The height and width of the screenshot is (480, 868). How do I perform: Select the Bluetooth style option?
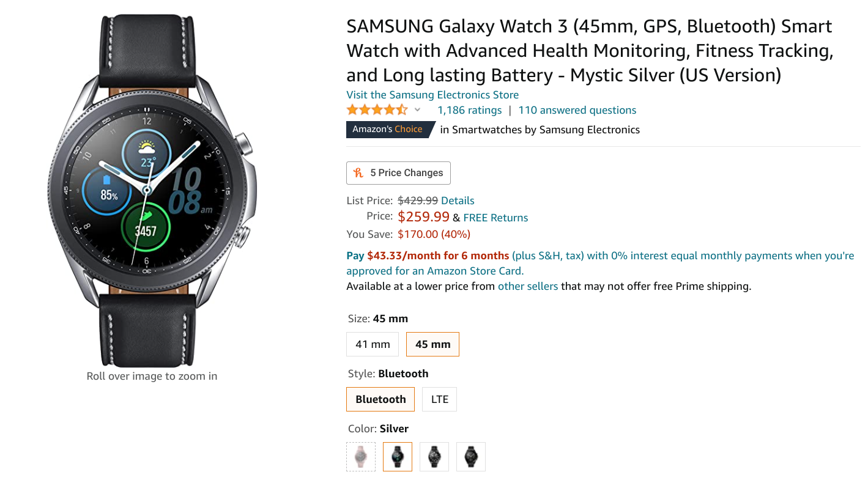point(380,399)
